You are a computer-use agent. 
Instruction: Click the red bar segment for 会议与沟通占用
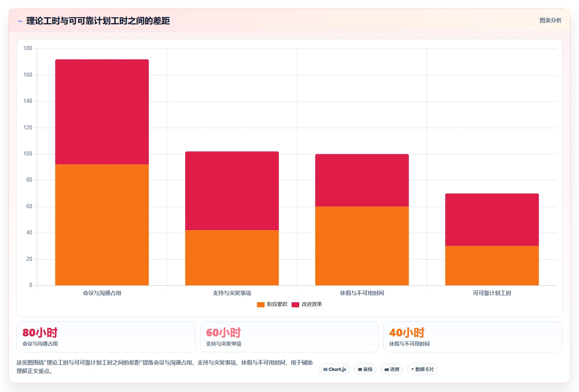click(x=102, y=112)
